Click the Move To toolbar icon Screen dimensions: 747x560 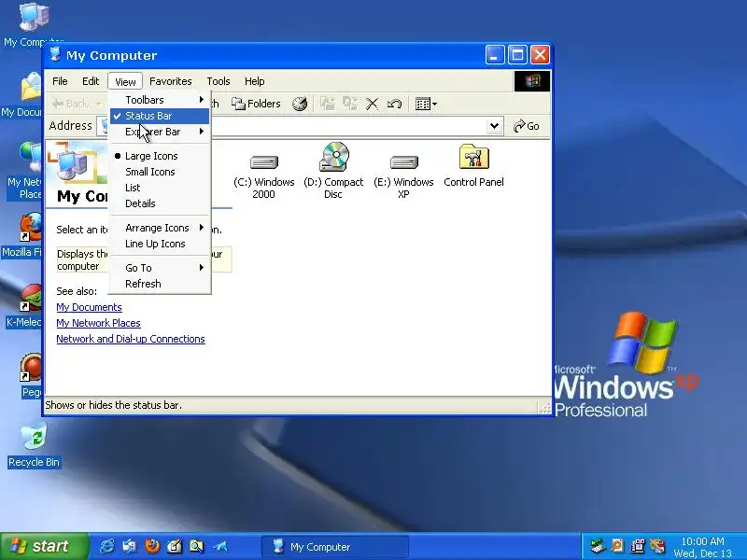(x=328, y=104)
